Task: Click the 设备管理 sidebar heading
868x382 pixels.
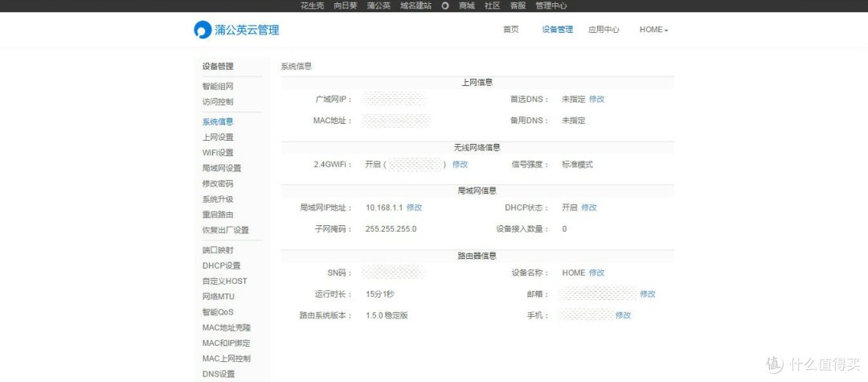Action: click(x=218, y=67)
